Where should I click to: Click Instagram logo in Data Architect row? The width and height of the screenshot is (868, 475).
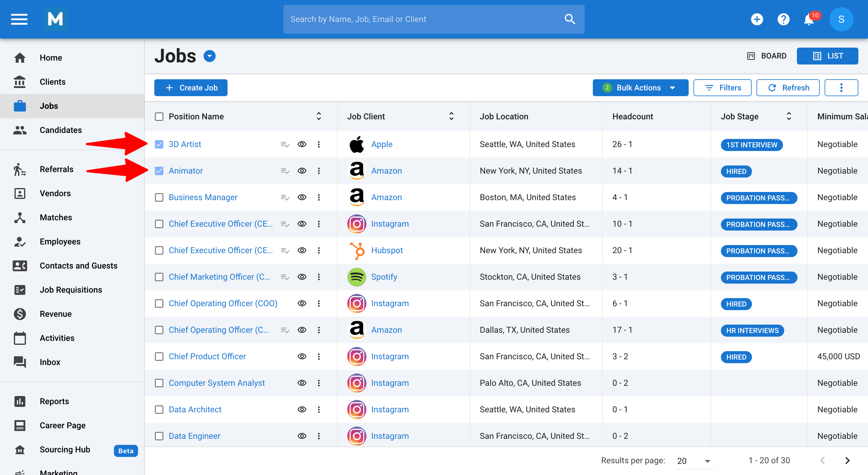point(357,409)
